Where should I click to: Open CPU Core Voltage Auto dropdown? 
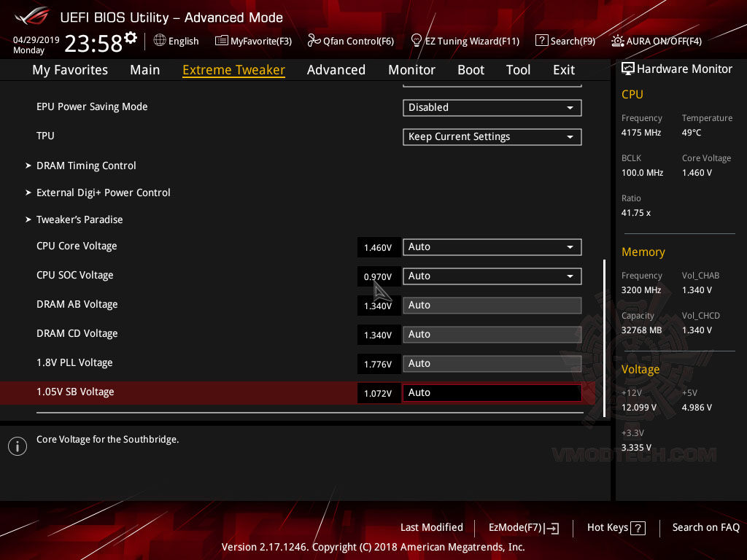[x=492, y=247]
